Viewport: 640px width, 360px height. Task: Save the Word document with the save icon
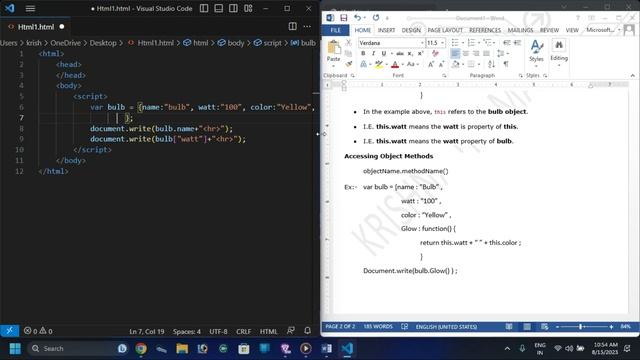344,18
